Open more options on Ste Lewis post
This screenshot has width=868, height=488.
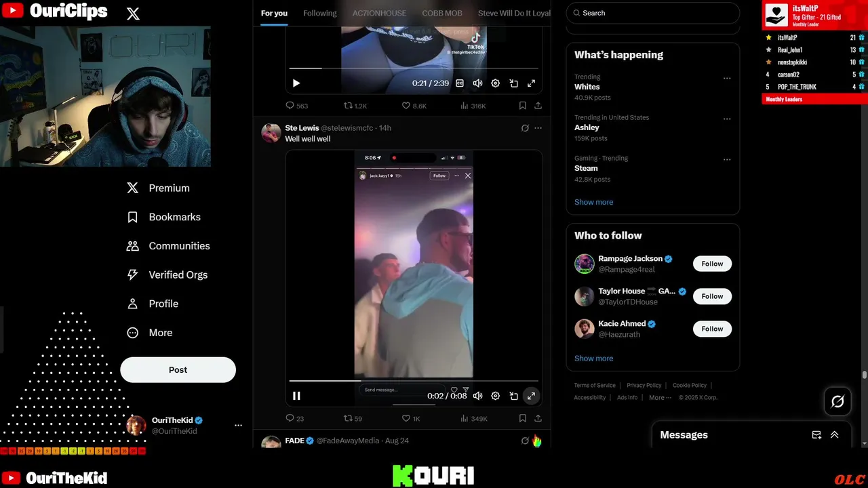click(538, 128)
